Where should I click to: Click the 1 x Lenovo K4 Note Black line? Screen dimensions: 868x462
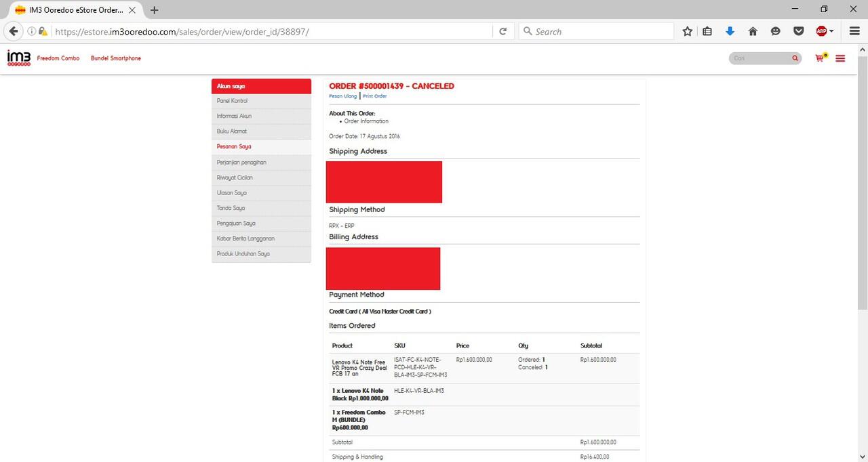(x=360, y=395)
